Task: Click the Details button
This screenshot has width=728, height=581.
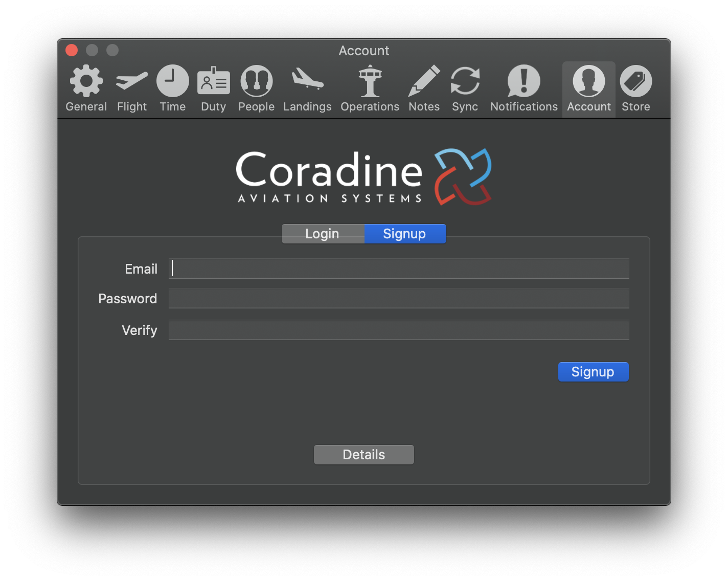Action: click(x=364, y=455)
